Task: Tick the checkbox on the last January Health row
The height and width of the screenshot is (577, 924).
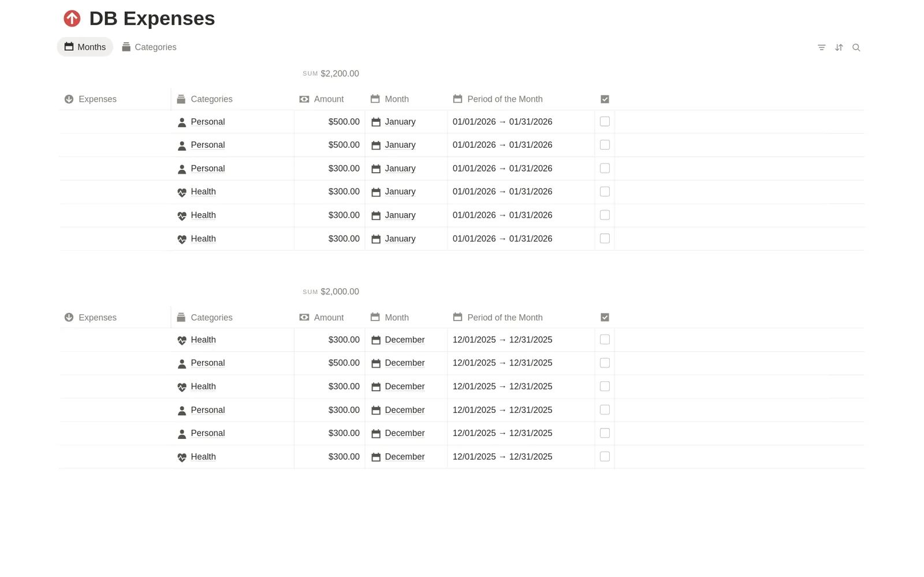Action: click(x=605, y=239)
